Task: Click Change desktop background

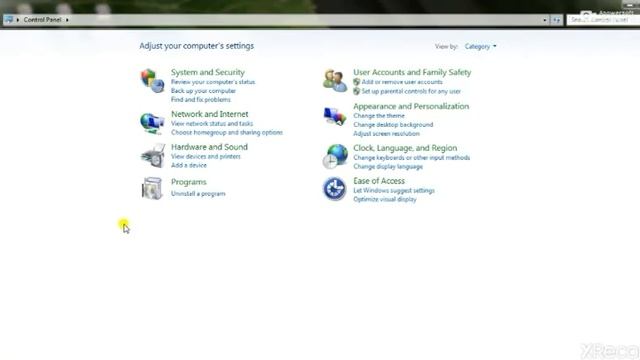Action: (393, 125)
